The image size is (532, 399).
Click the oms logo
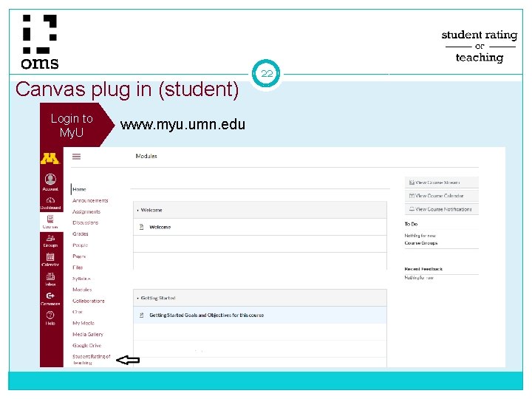[x=40, y=41]
